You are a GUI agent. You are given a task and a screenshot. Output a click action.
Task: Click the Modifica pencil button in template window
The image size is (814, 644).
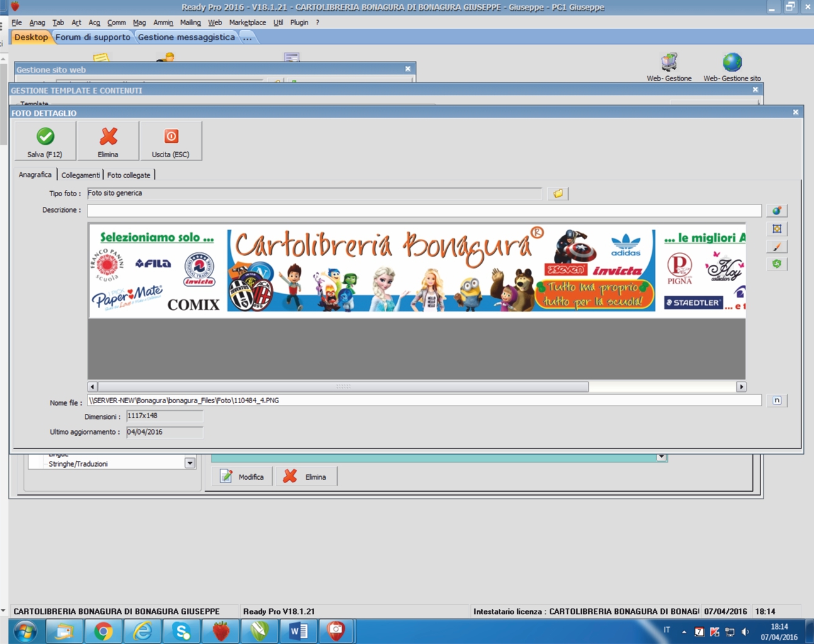(242, 477)
